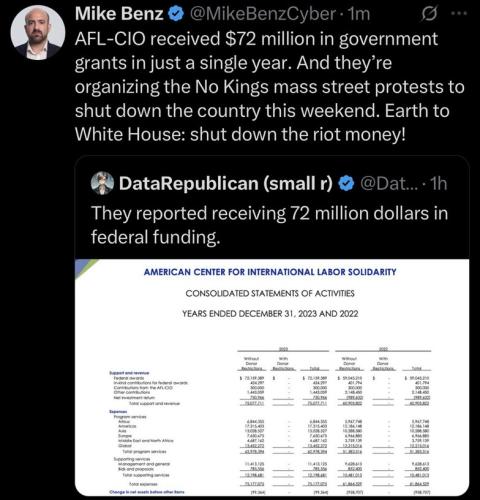Open the financial statement image thumbnail
This screenshot has width=480, height=500.
(272, 377)
